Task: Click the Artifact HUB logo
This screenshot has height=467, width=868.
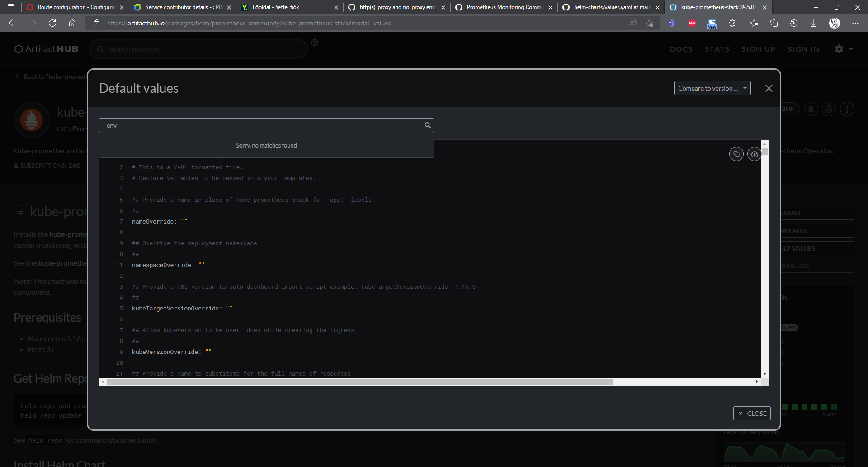Action: coord(46,48)
